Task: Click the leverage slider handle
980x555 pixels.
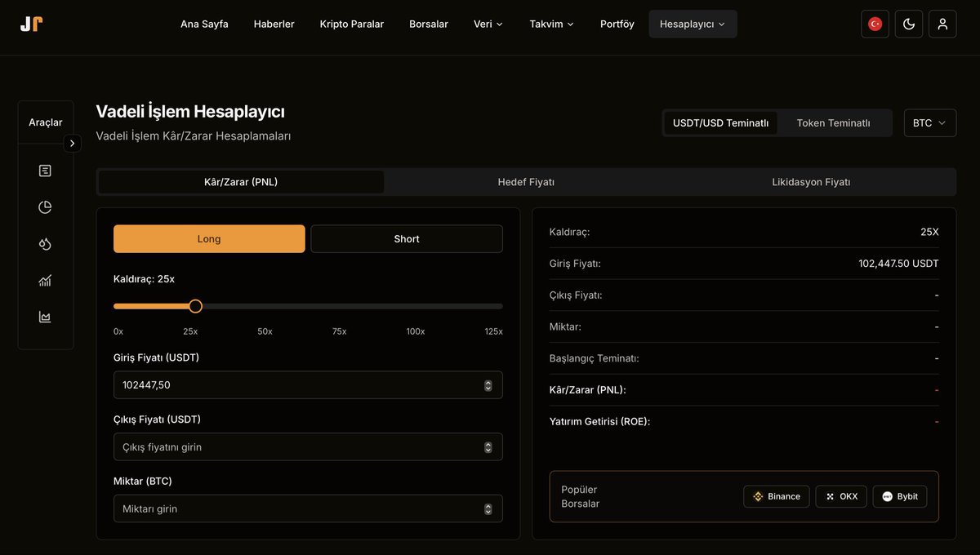Action: pyautogui.click(x=195, y=306)
